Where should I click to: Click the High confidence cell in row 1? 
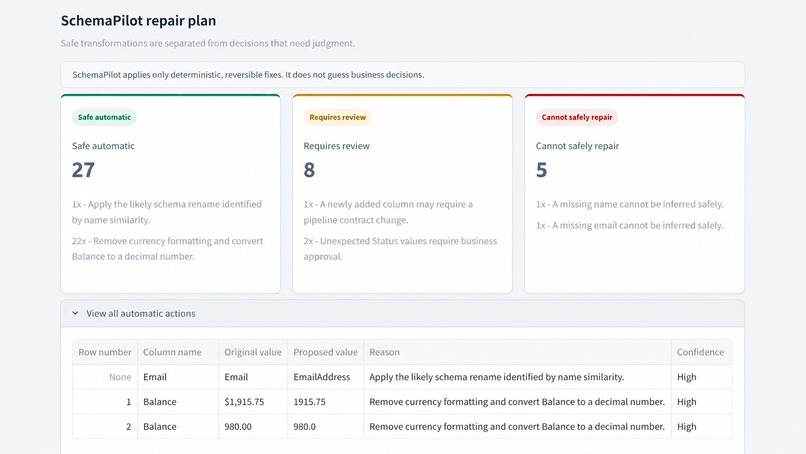point(701,402)
